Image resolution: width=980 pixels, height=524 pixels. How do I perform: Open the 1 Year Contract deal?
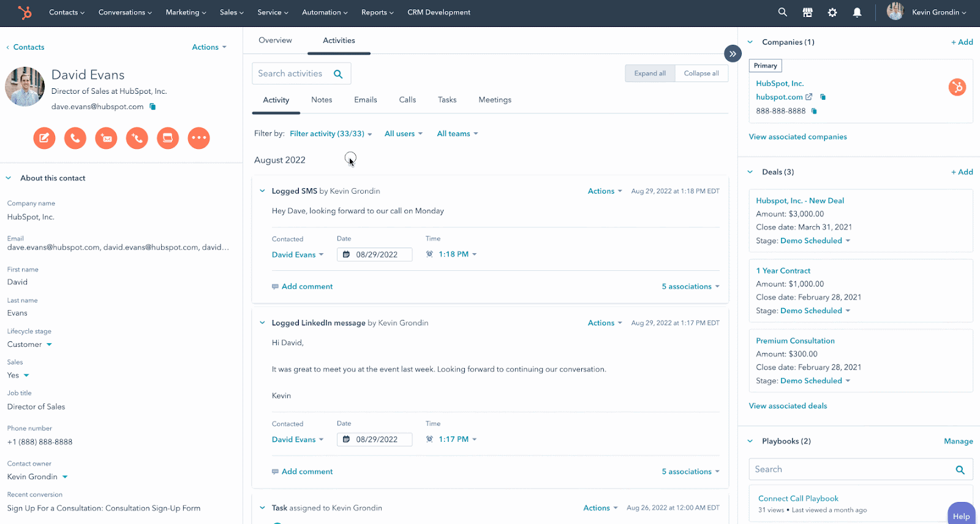click(783, 271)
